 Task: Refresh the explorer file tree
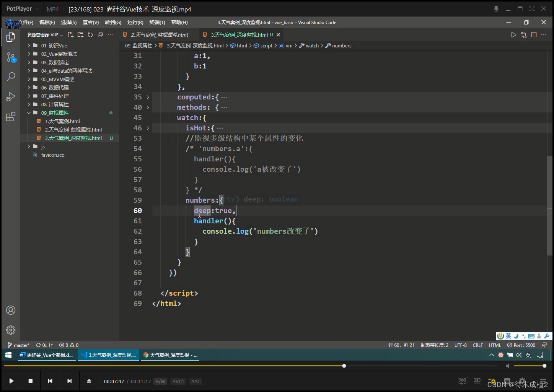tap(90, 35)
